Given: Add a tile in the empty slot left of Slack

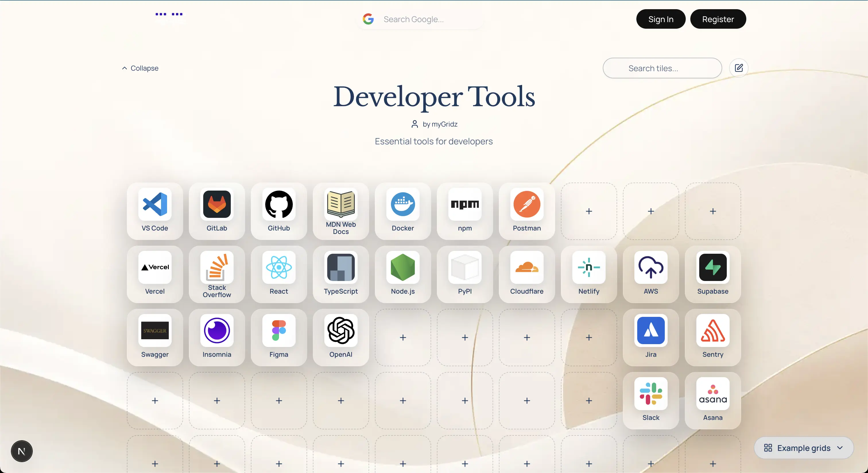Looking at the screenshot, I should [589, 401].
